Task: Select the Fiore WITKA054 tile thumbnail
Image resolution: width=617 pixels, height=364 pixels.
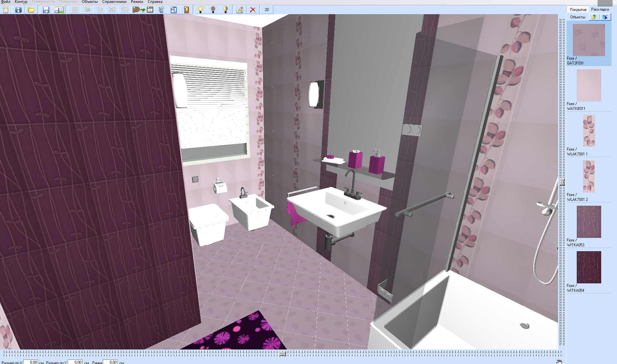Action: click(589, 267)
